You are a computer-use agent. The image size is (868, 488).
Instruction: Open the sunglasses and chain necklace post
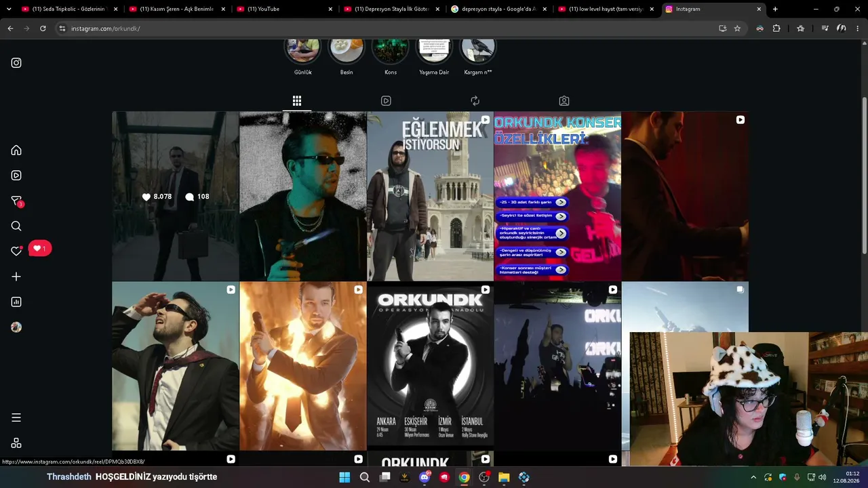click(302, 196)
